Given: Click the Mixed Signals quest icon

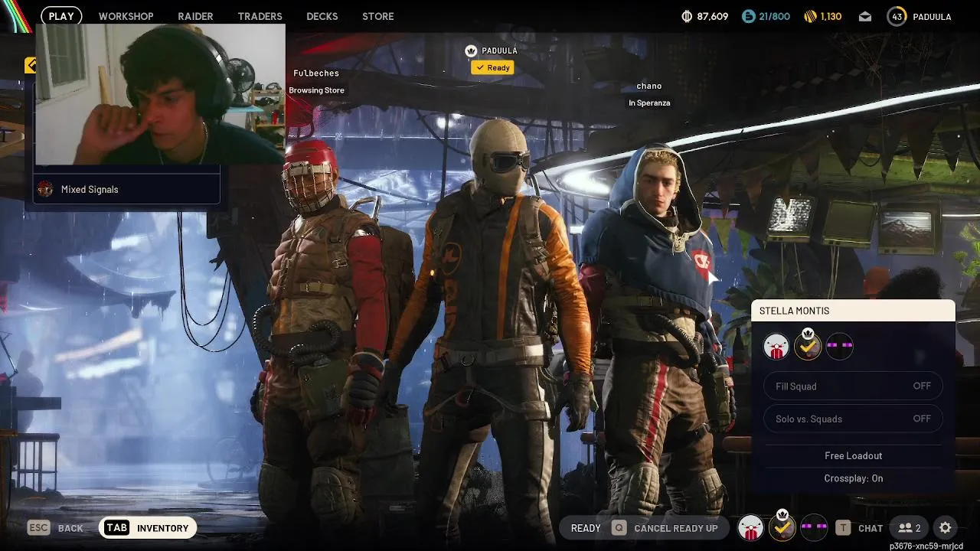Looking at the screenshot, I should 45,189.
